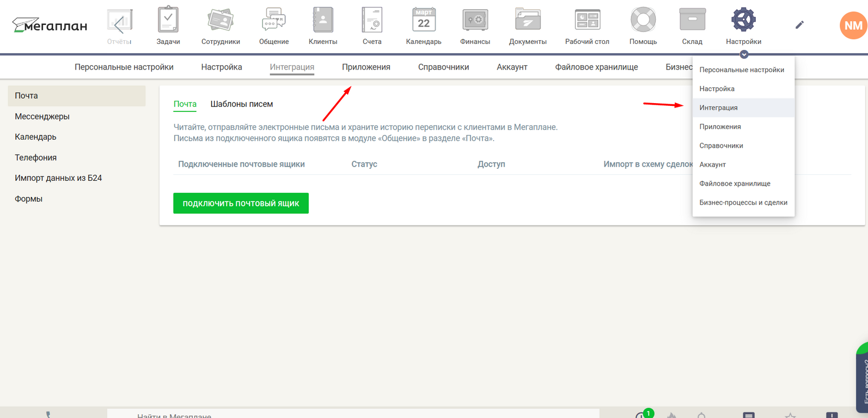This screenshot has height=418, width=868.
Task: Click the pencil edit menu icon
Action: (799, 25)
